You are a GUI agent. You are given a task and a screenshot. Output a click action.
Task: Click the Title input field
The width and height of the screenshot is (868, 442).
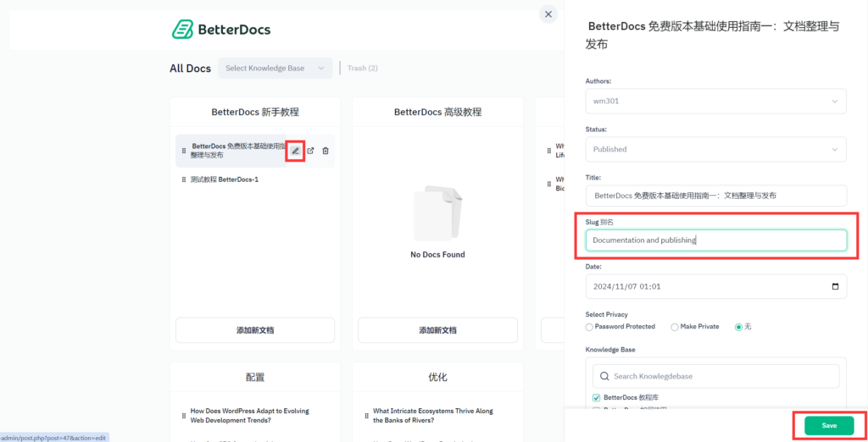point(715,196)
